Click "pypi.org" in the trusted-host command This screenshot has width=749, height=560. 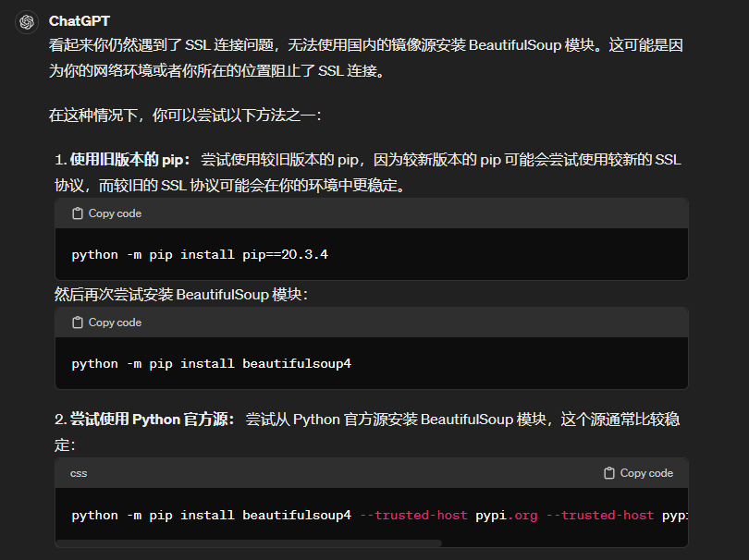[x=507, y=516]
